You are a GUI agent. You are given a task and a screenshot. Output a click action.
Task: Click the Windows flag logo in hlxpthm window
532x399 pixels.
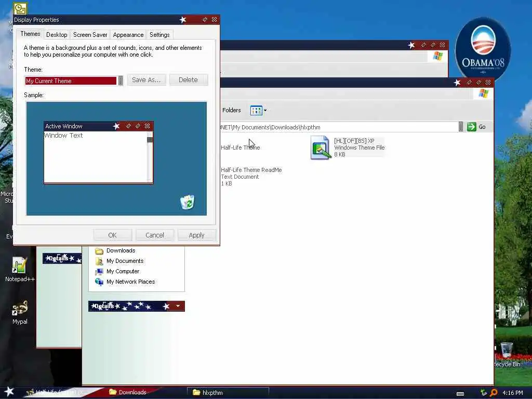click(484, 94)
